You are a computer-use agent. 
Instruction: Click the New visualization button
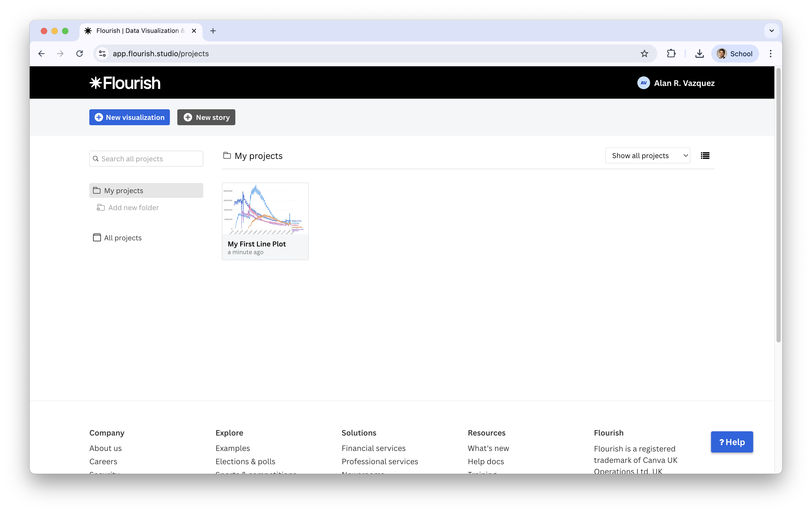pos(130,117)
